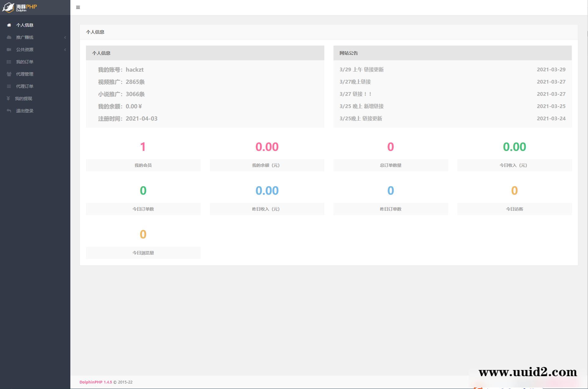Open announcement 3/27晚上链接

pyautogui.click(x=355, y=82)
